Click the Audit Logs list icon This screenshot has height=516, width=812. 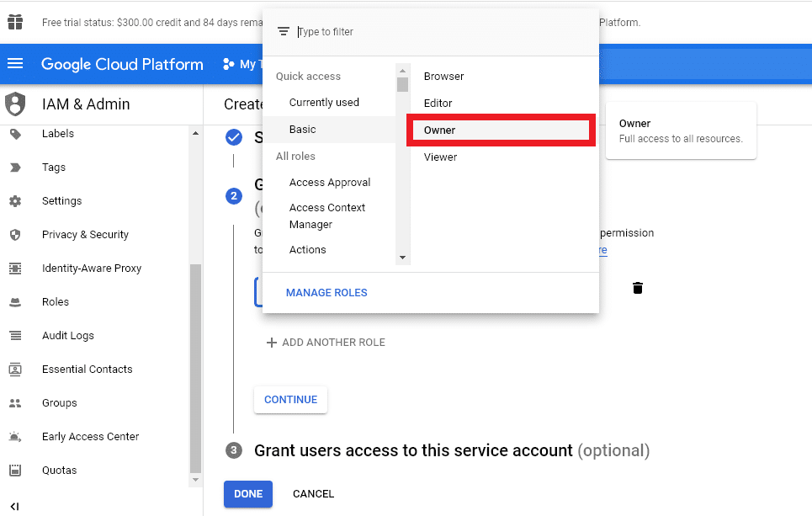coord(15,336)
